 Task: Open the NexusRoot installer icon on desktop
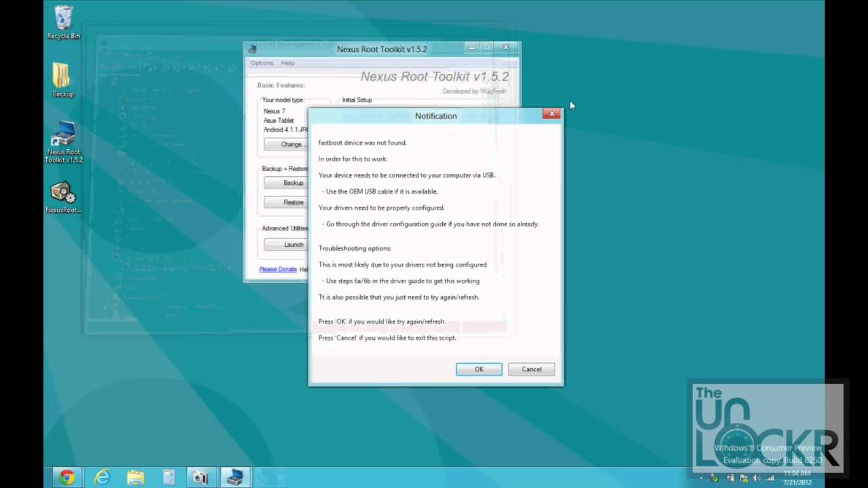click(63, 197)
